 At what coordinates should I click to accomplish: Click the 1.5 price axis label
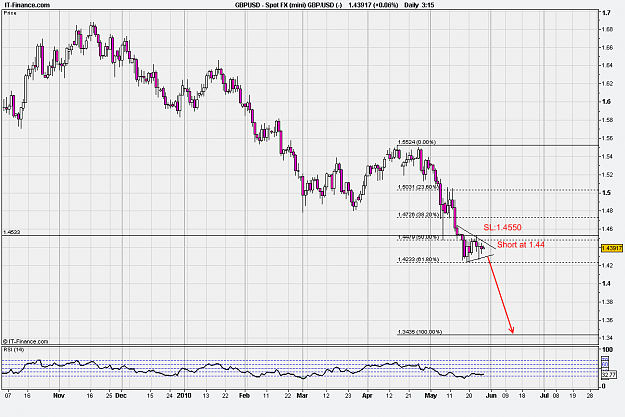click(x=606, y=193)
